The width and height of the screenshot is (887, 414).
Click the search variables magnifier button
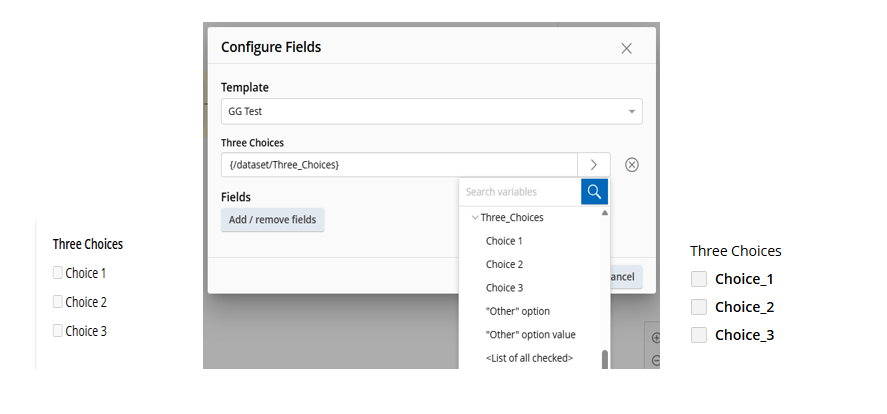coord(594,192)
